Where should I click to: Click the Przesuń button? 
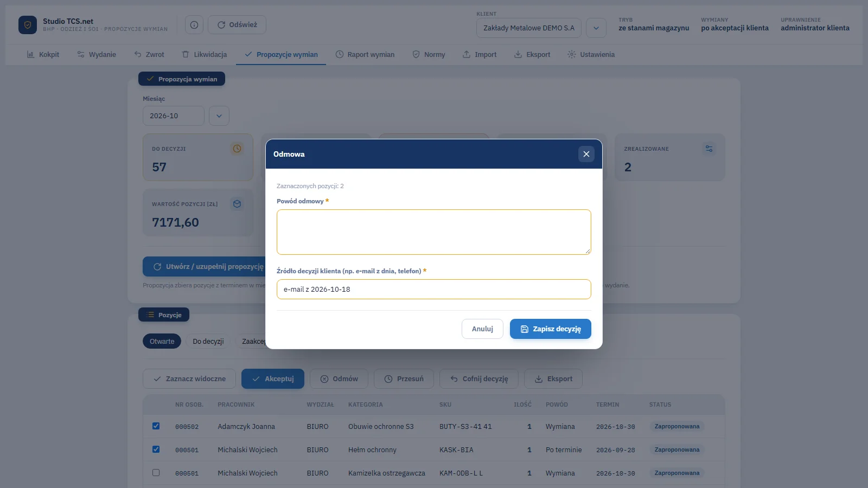pyautogui.click(x=404, y=379)
